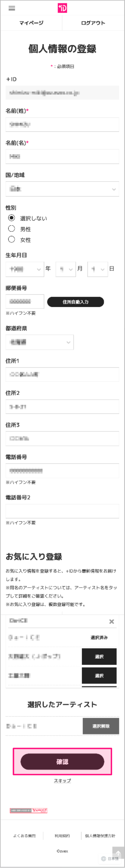Clear artist search with X icon
Screen dimensions: 125x868
[x=112, y=621]
